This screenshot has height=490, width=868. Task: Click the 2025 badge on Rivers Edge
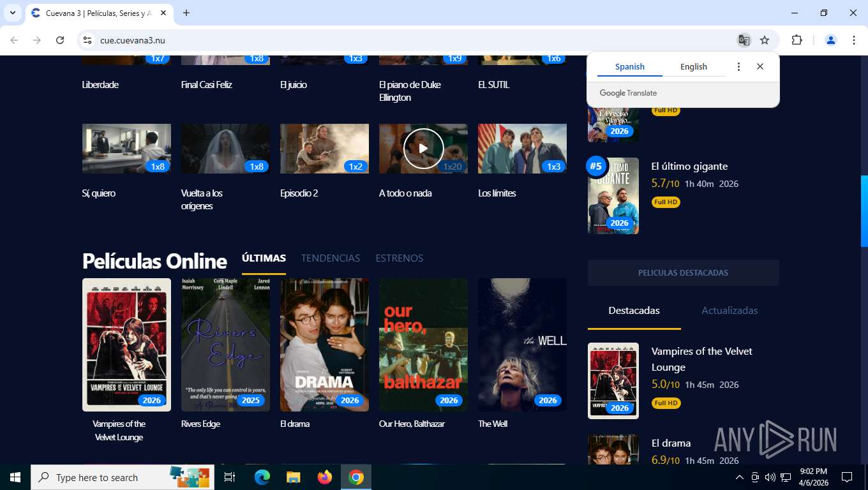coord(251,401)
